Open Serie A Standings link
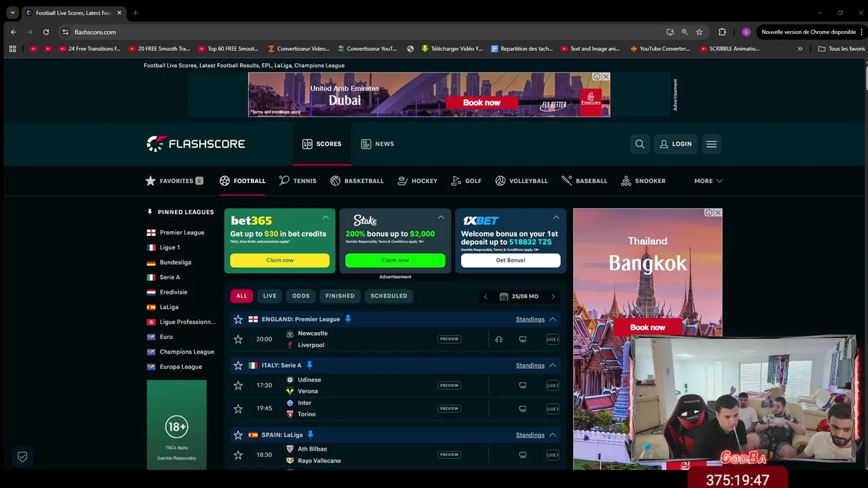The height and width of the screenshot is (488, 868). tap(530, 365)
